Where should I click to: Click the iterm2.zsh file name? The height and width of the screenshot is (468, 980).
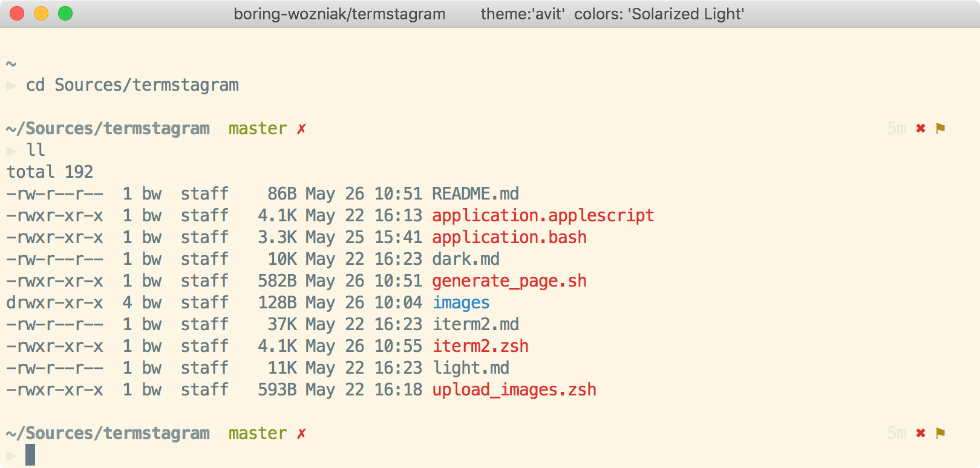[480, 346]
